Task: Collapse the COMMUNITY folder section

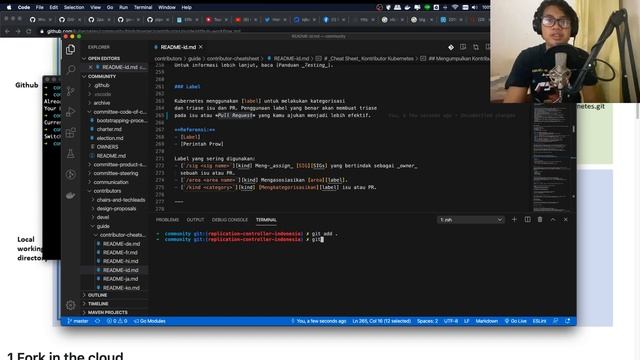Action: [x=102, y=76]
